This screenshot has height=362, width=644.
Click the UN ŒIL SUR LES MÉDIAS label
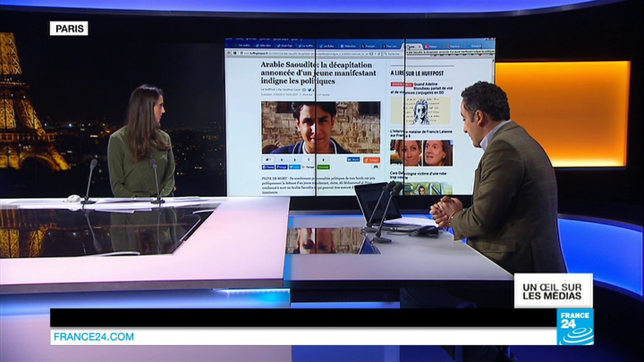tap(552, 291)
